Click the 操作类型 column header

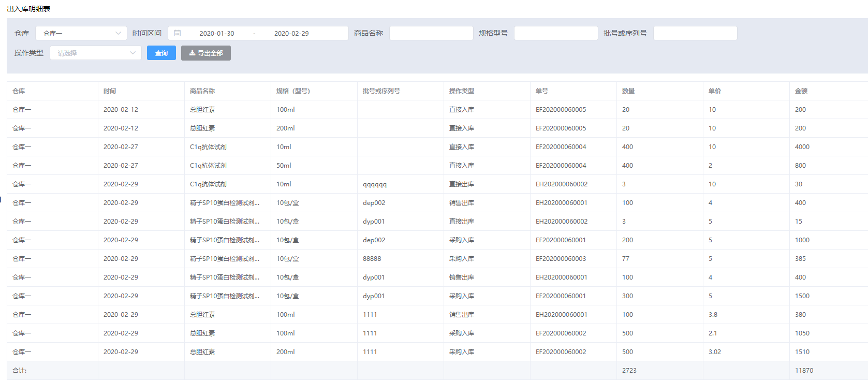[462, 91]
